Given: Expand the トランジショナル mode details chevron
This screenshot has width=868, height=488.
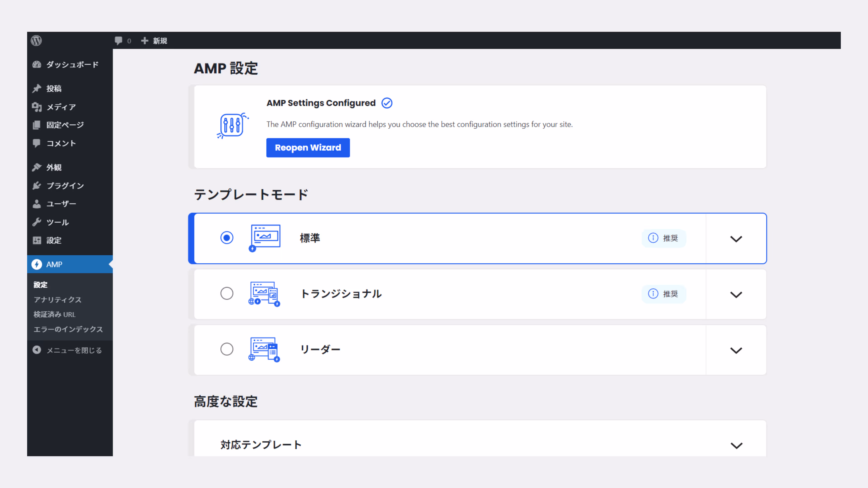Looking at the screenshot, I should coord(736,295).
